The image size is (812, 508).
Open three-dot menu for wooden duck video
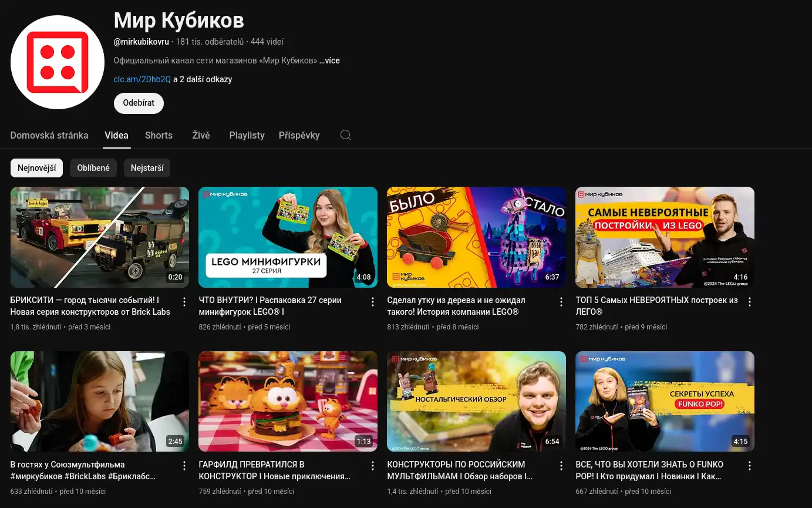[561, 302]
